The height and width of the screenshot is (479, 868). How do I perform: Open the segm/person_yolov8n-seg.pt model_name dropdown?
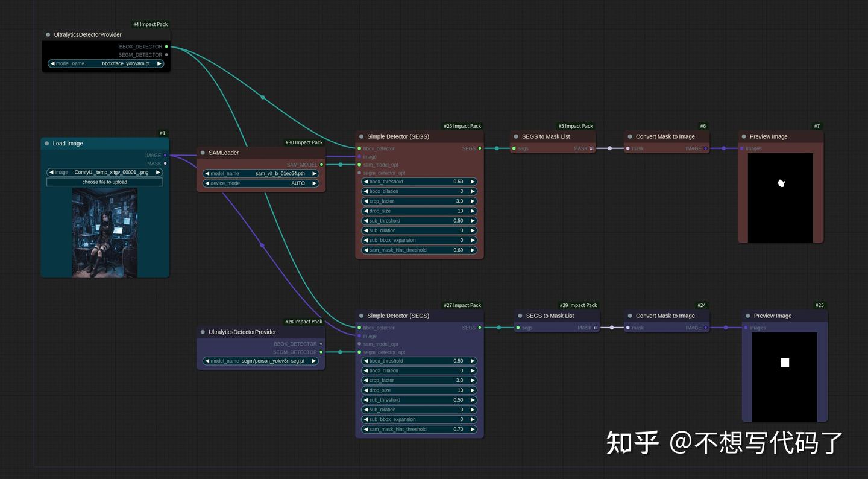[260, 360]
